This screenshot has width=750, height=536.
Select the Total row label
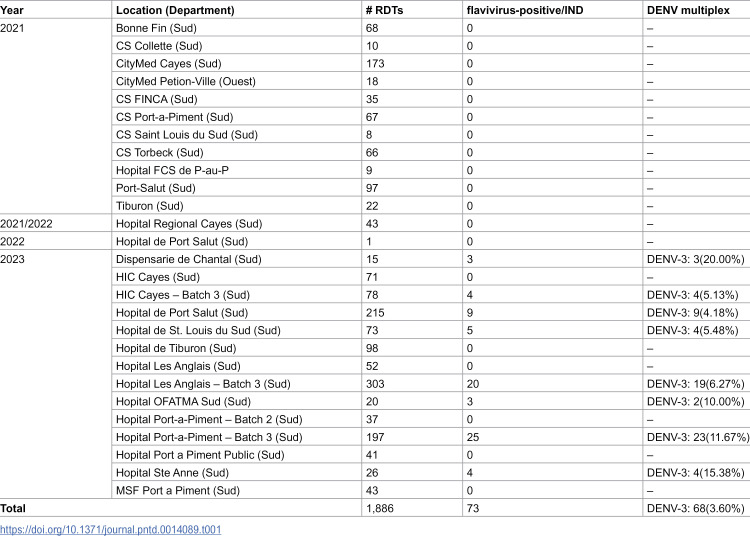tap(13, 508)
